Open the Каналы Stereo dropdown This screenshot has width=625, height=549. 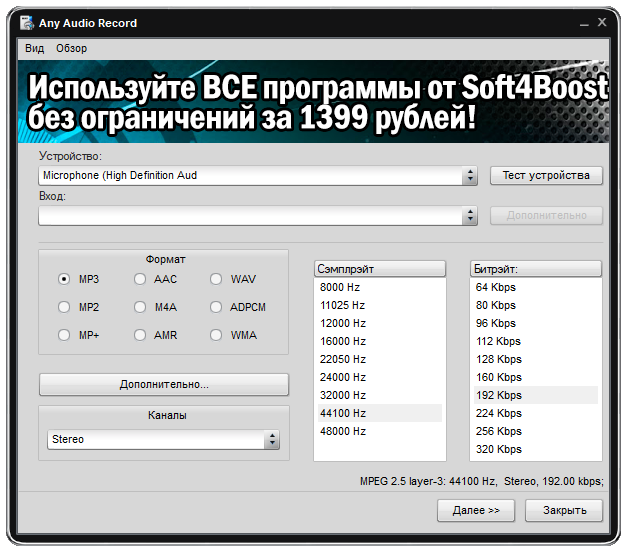coord(163,439)
